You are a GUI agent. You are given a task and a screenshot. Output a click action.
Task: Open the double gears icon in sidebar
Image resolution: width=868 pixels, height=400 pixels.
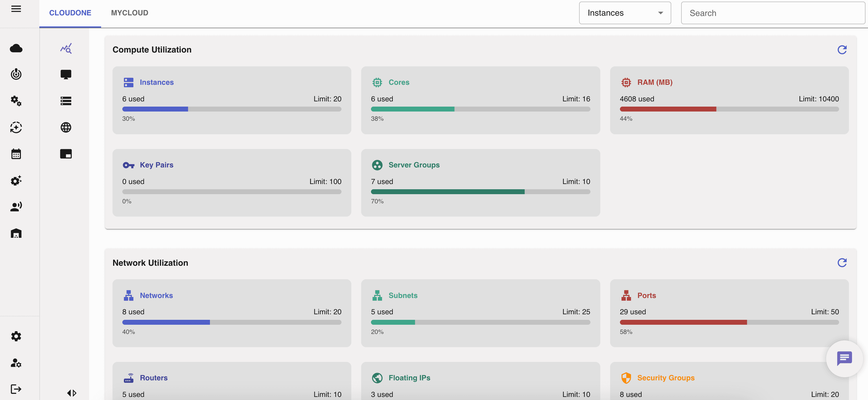tap(16, 101)
